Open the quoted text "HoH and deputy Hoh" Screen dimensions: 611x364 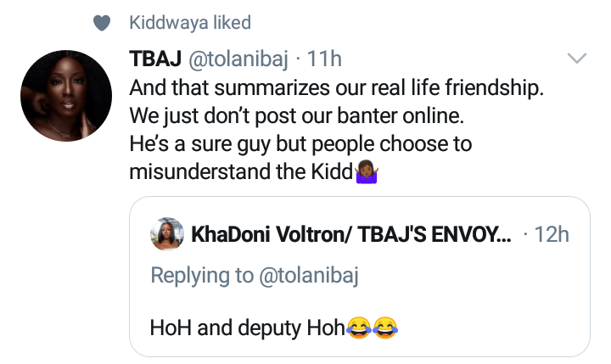pyautogui.click(x=248, y=327)
